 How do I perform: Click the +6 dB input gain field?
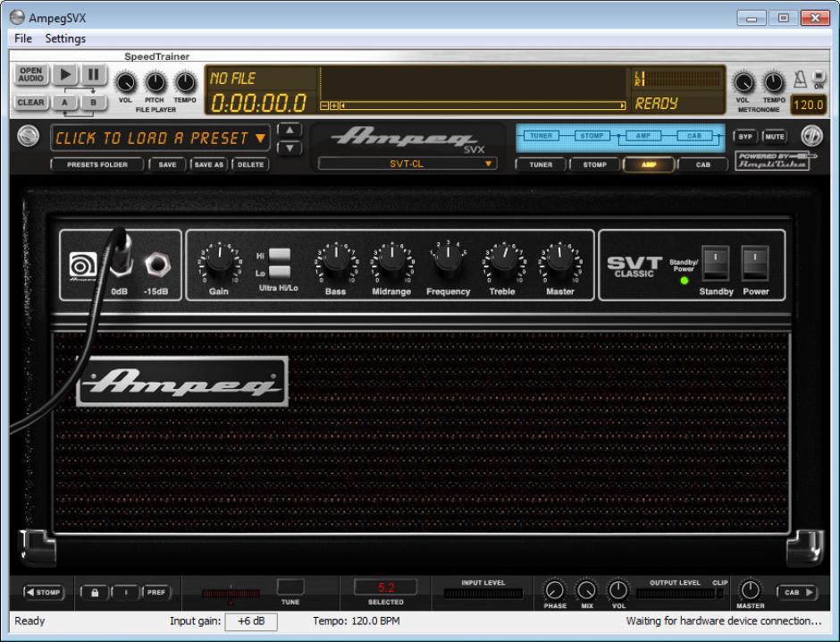coord(251,621)
